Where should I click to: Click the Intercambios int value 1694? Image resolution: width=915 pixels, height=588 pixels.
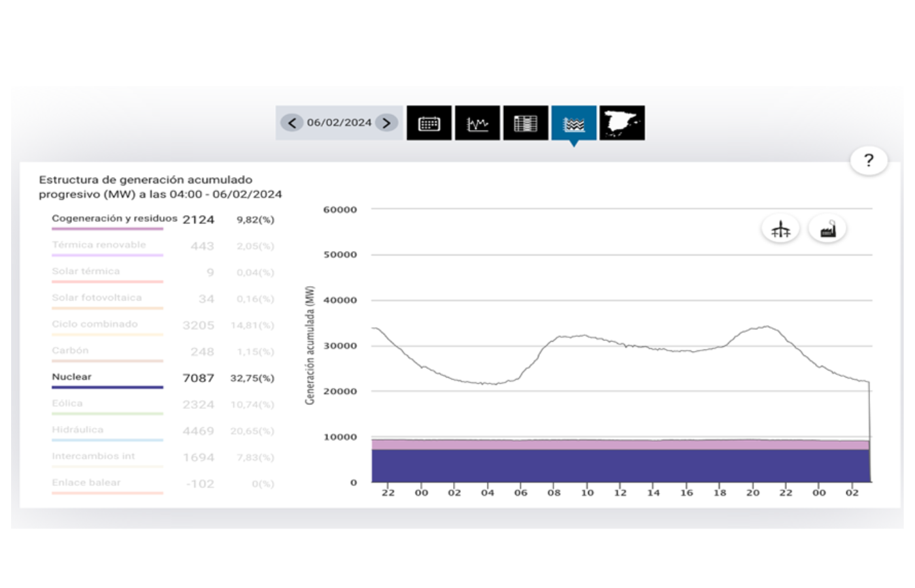point(198,458)
